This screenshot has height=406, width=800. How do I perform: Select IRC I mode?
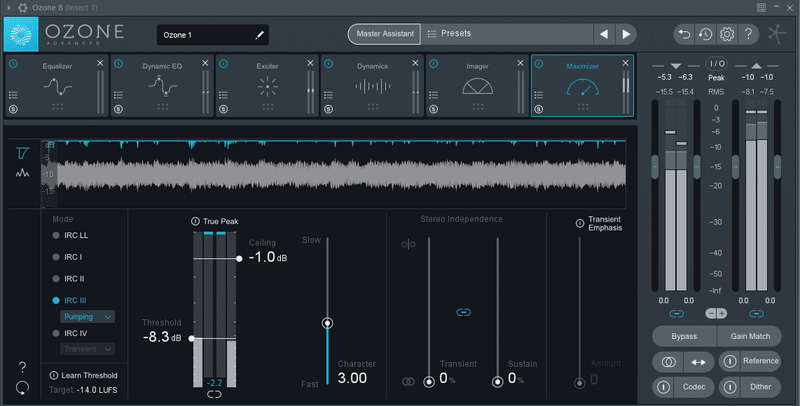click(x=67, y=257)
